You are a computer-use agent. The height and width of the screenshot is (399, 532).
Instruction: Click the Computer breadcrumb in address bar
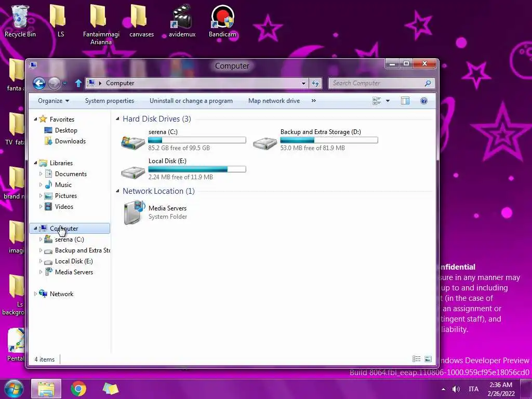point(120,83)
